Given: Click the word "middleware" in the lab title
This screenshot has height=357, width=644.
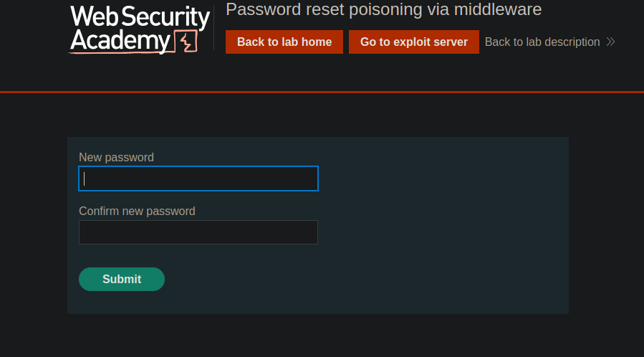Looking at the screenshot, I should (x=498, y=9).
